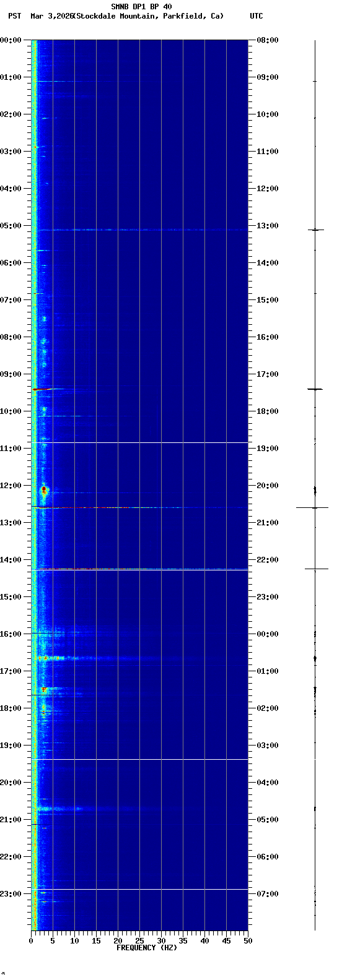Select the 04:00 label on the UTC axis

click(x=268, y=783)
